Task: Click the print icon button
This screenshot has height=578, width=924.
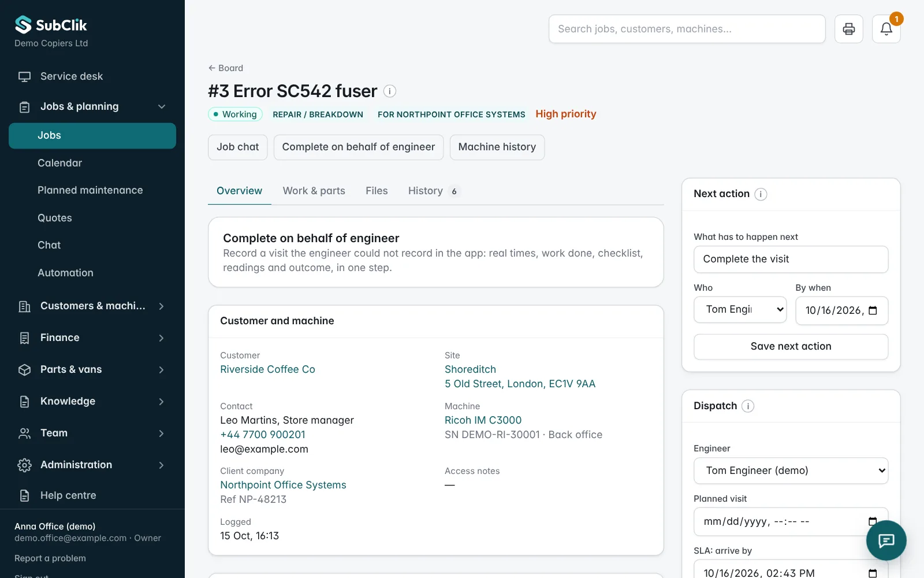Action: click(x=848, y=29)
